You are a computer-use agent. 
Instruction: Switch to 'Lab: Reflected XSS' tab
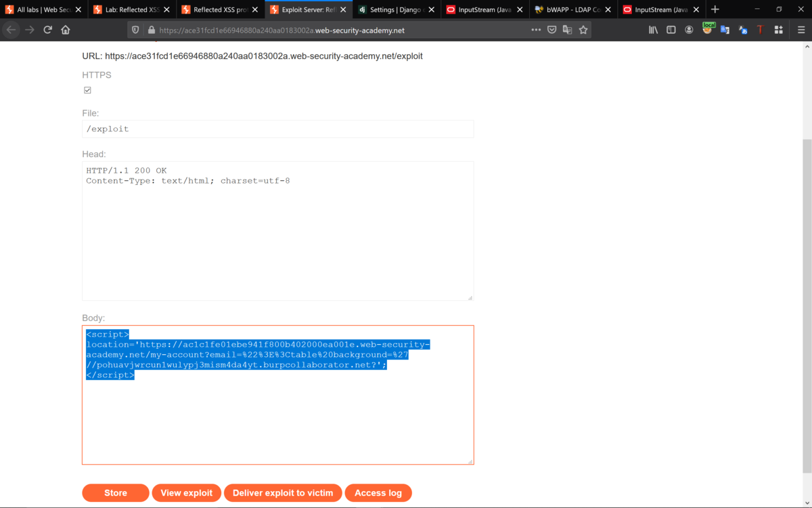132,9
